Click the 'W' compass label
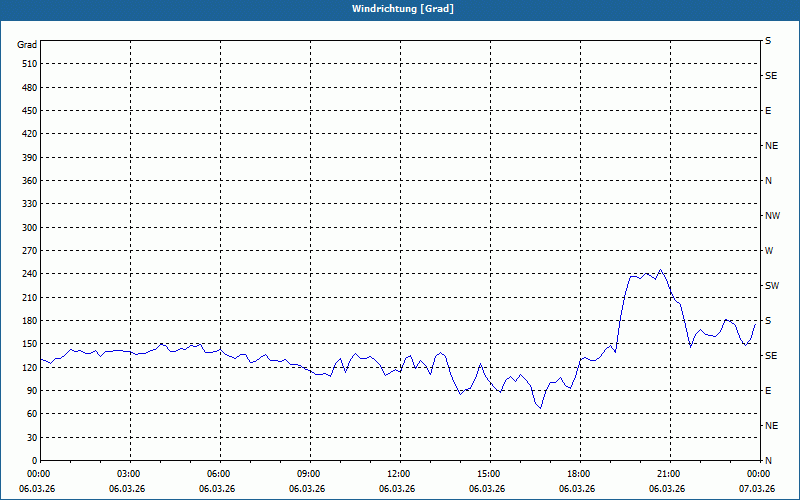The height and width of the screenshot is (500, 800). tap(769, 251)
